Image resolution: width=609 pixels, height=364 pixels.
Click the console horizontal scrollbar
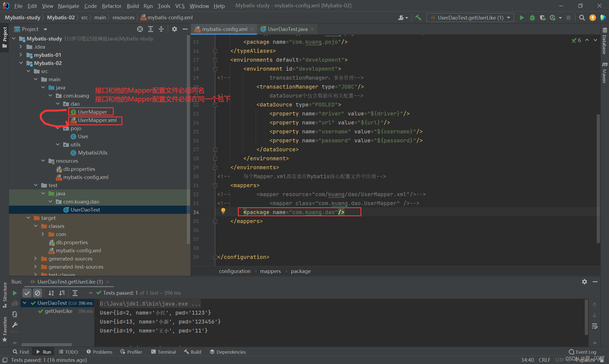click(x=46, y=344)
